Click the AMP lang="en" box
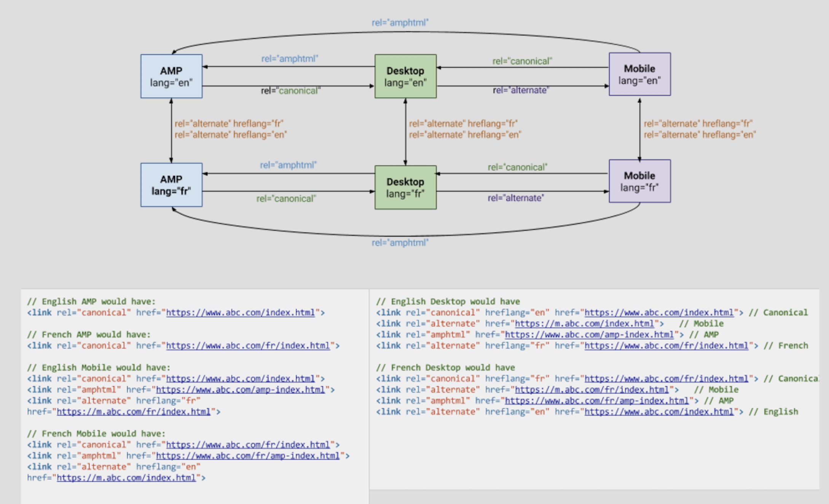829x504 pixels. point(171,76)
